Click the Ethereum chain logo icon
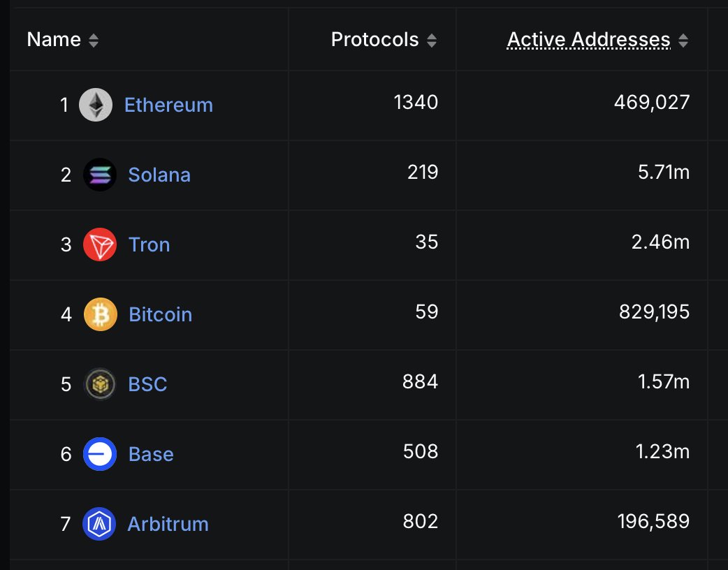 (x=96, y=105)
